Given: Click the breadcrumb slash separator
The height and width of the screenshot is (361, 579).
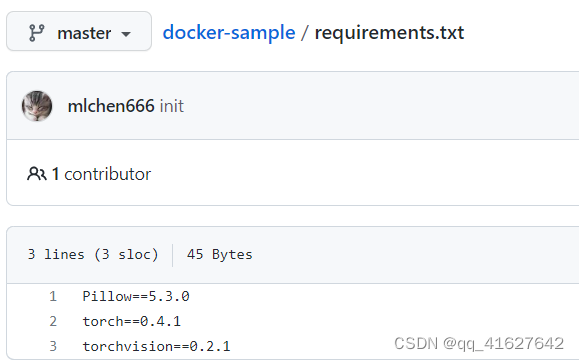Looking at the screenshot, I should [305, 33].
